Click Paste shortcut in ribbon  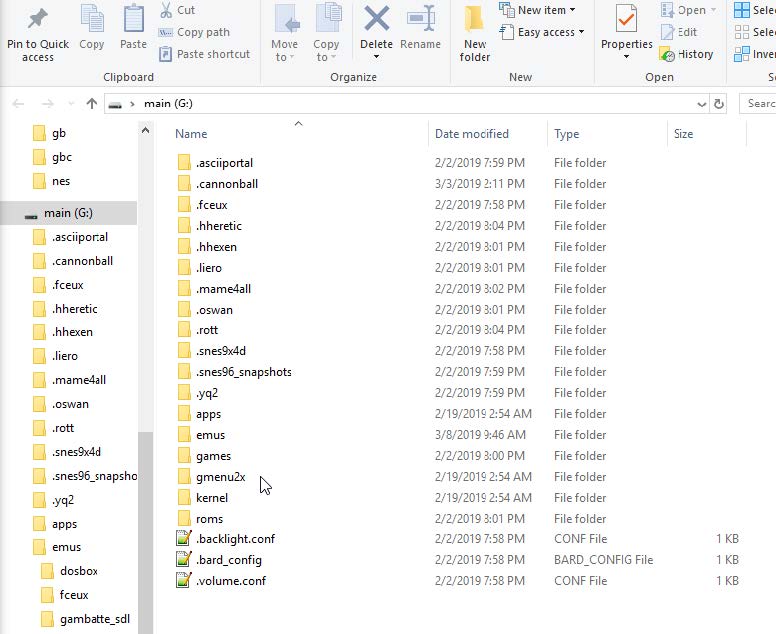[x=204, y=54]
